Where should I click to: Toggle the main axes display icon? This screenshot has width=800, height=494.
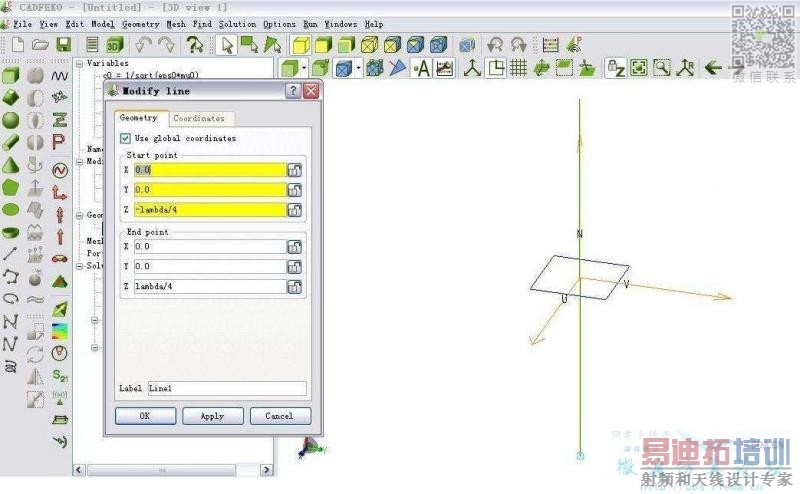coord(472,68)
